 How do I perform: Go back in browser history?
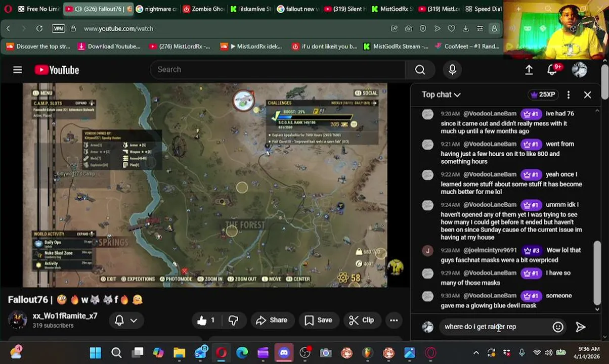[8, 29]
